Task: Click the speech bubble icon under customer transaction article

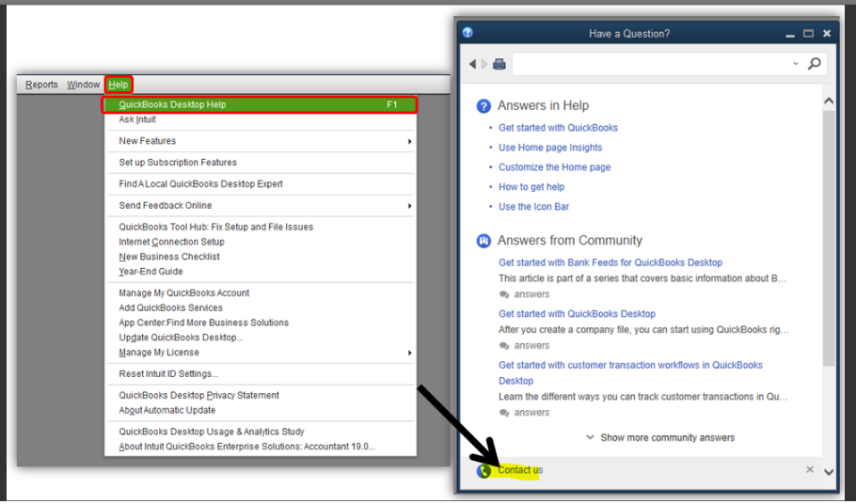Action: pyautogui.click(x=504, y=413)
